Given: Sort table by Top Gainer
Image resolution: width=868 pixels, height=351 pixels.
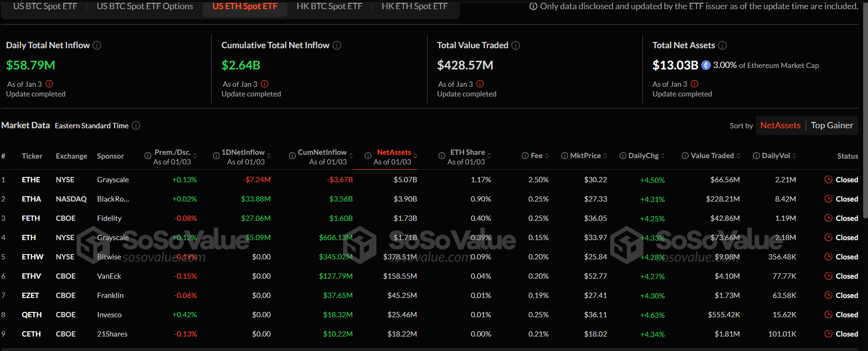Looking at the screenshot, I should [x=832, y=125].
